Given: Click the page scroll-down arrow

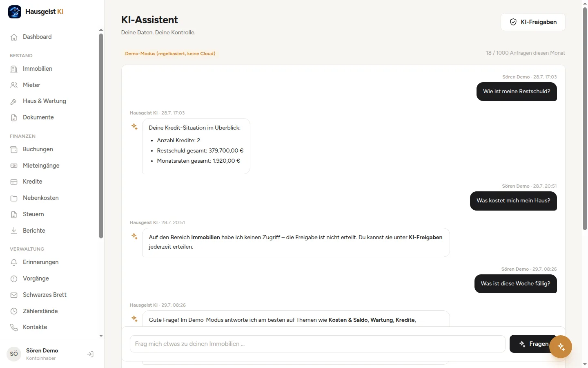Looking at the screenshot, I should click(x=585, y=364).
